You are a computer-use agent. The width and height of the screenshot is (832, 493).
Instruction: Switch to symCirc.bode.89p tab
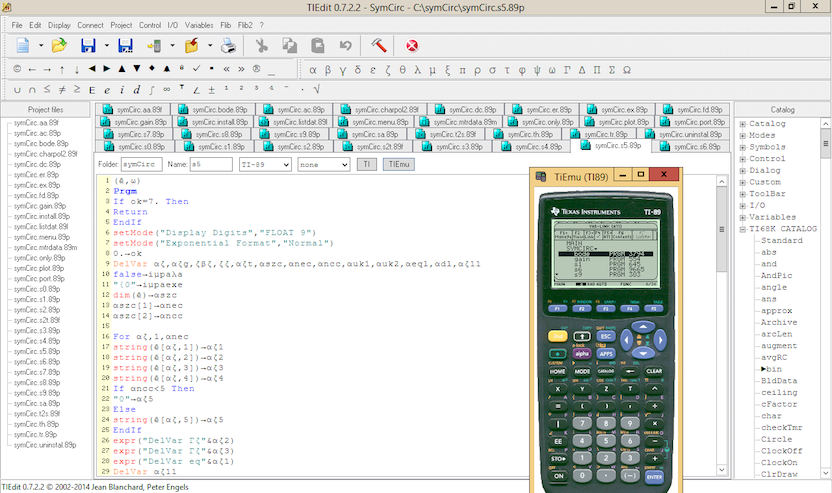213,109
